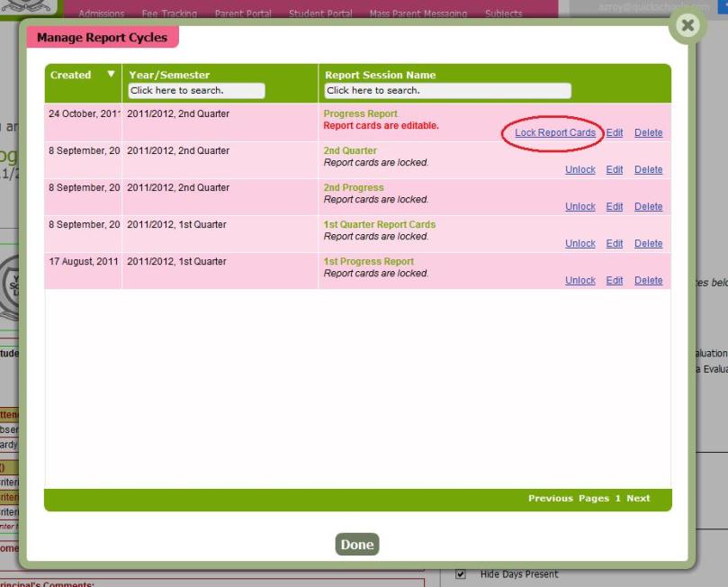Delete 1st Quarter Report Cards cycle
Image resolution: width=728 pixels, height=587 pixels.
648,244
